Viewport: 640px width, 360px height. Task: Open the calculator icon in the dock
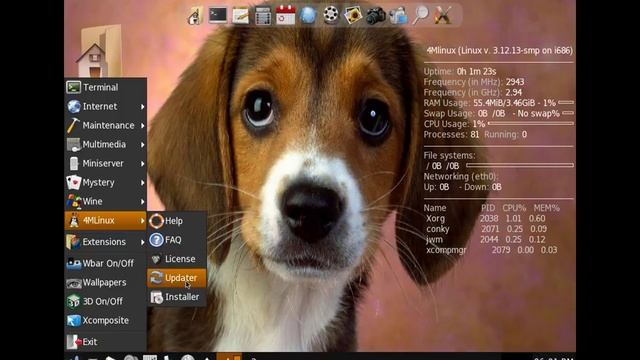pyautogui.click(x=263, y=16)
